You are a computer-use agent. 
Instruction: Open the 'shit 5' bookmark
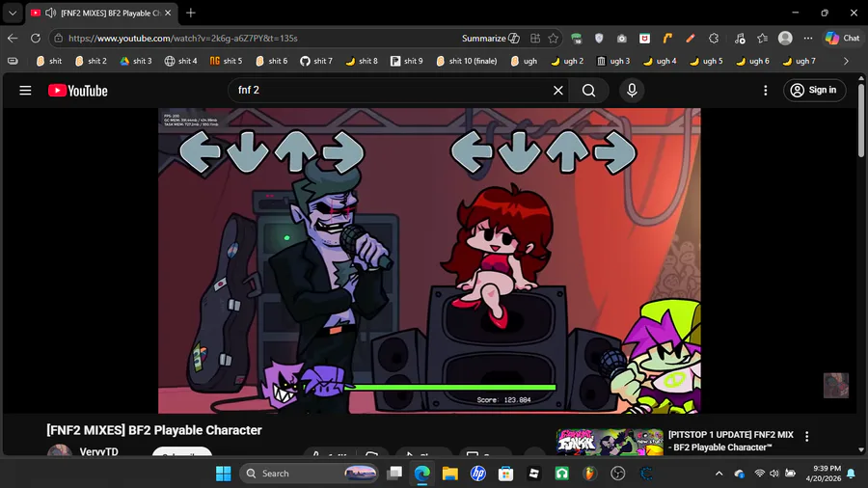tap(226, 61)
